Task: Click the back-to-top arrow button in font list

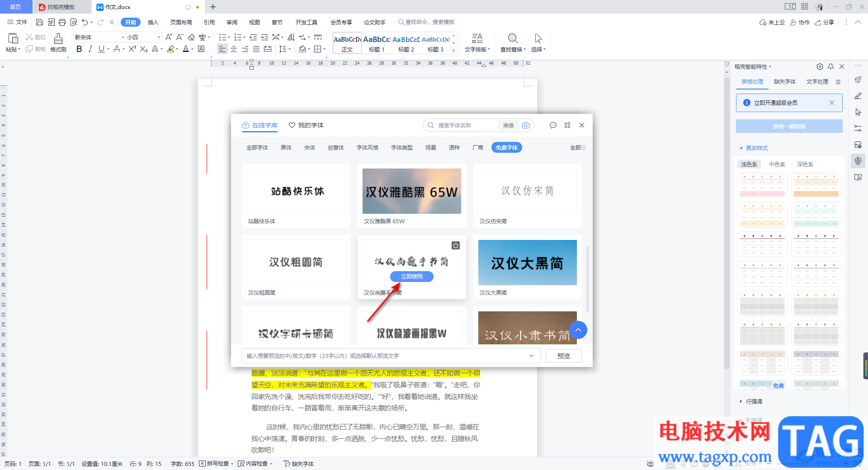Action: coord(578,330)
